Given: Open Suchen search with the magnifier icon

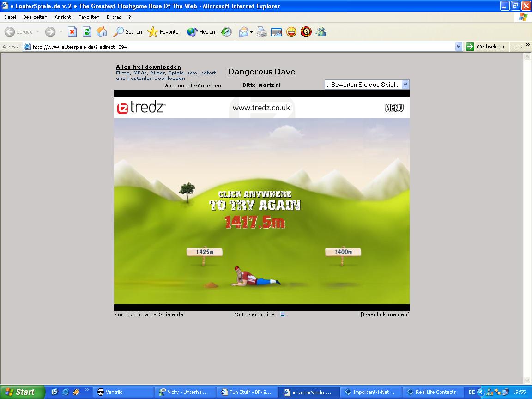Looking at the screenshot, I should pyautogui.click(x=118, y=32).
